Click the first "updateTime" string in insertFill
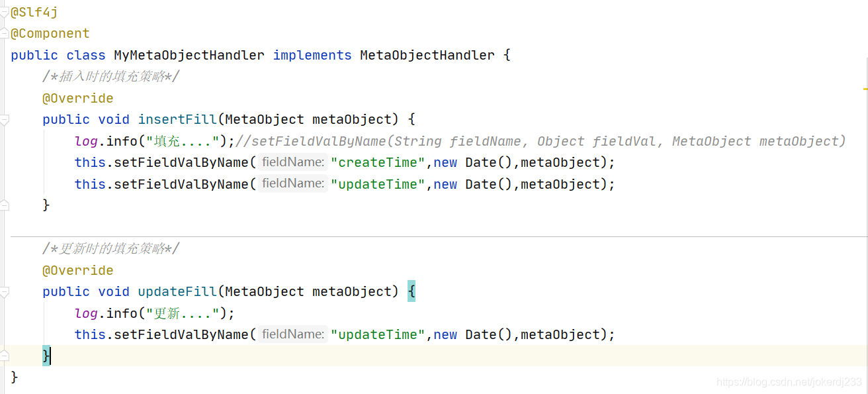This screenshot has height=394, width=868. tap(378, 184)
